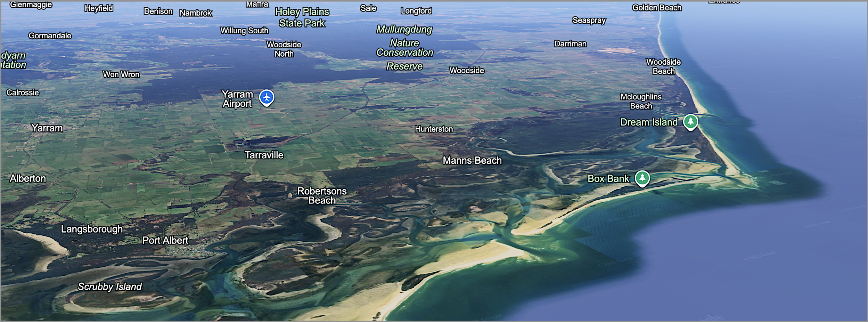Select the Alberton town label
Viewport: 868px width, 322px height.
pos(28,178)
